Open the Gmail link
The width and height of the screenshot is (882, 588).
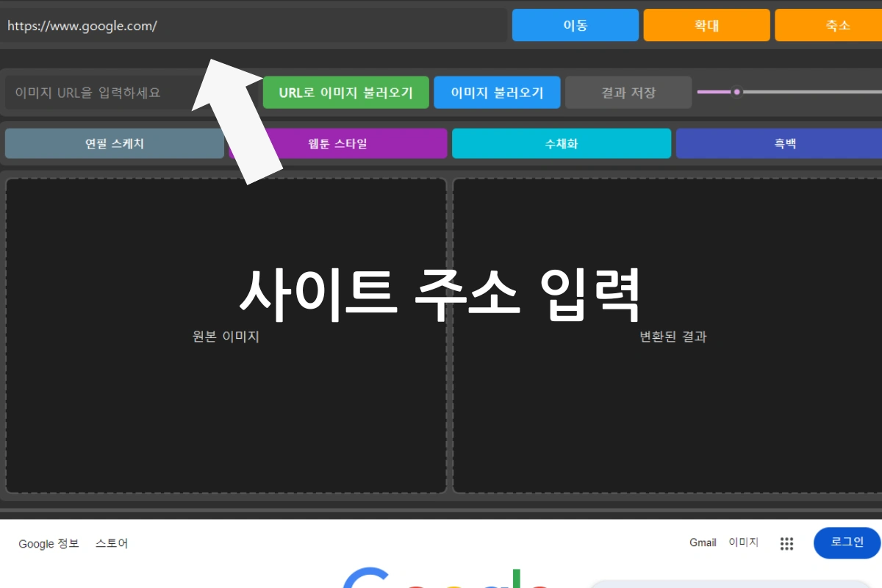point(703,543)
